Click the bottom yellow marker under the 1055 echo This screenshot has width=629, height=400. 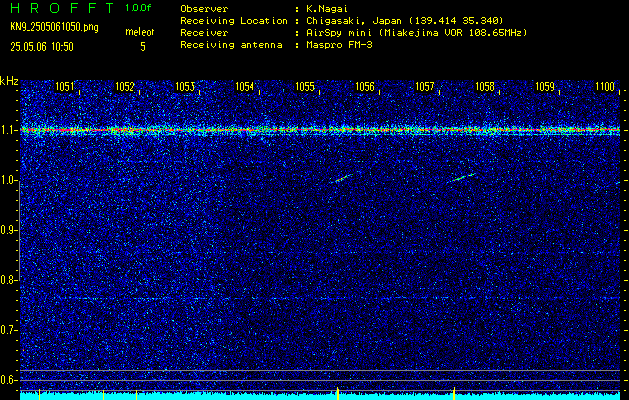[x=338, y=394]
